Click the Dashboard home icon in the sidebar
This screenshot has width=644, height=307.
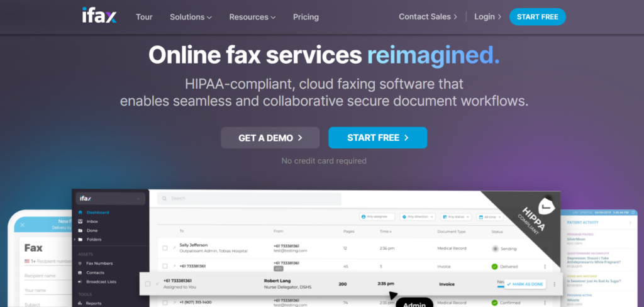point(80,213)
